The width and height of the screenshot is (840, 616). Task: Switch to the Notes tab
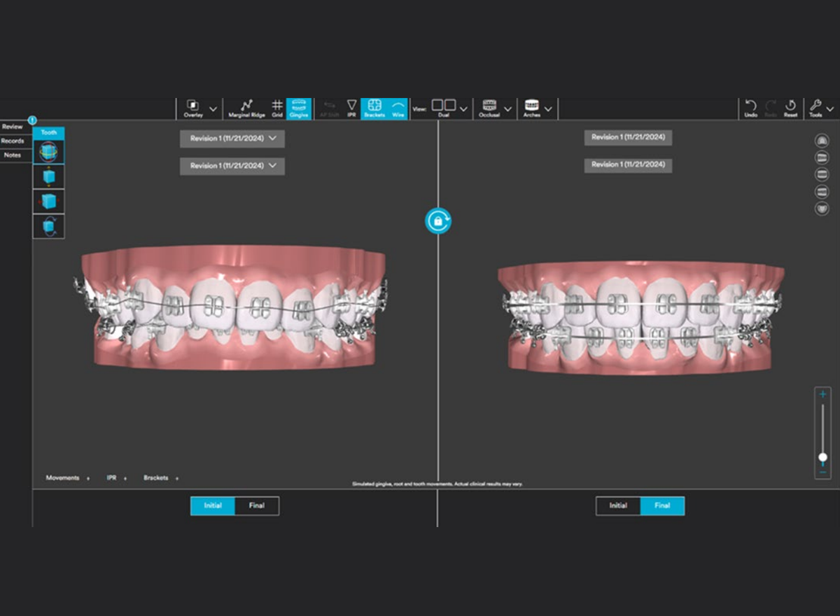(13, 155)
